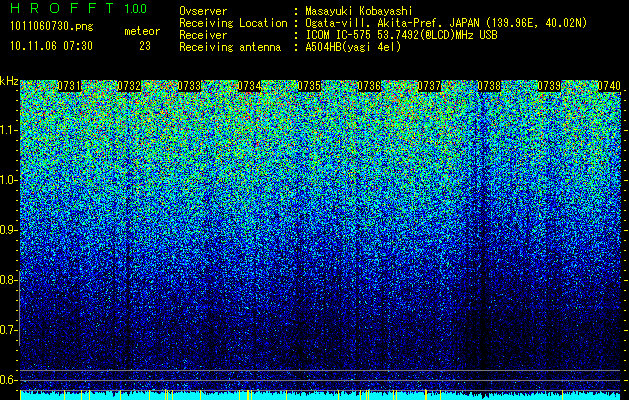The height and width of the screenshot is (400, 629).
Task: Click the 0736 time marker label
Action: click(369, 86)
